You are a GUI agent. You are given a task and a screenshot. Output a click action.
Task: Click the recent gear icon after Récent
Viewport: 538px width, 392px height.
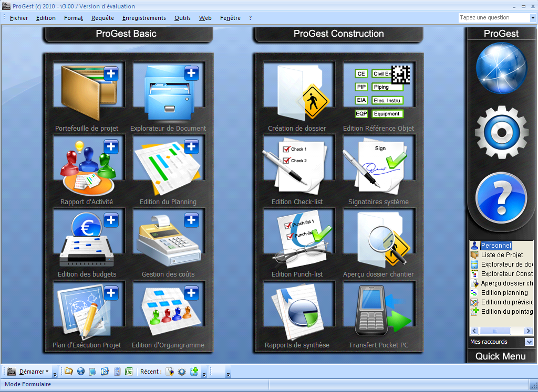[182, 372]
